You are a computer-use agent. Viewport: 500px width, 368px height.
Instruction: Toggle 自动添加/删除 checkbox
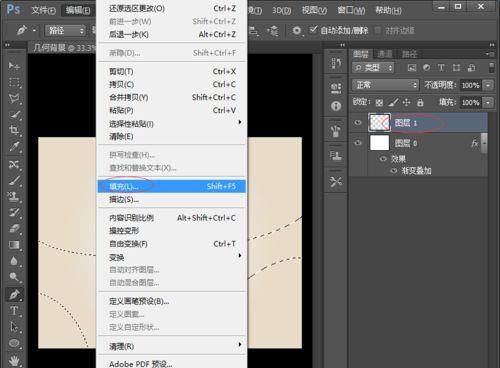click(313, 30)
